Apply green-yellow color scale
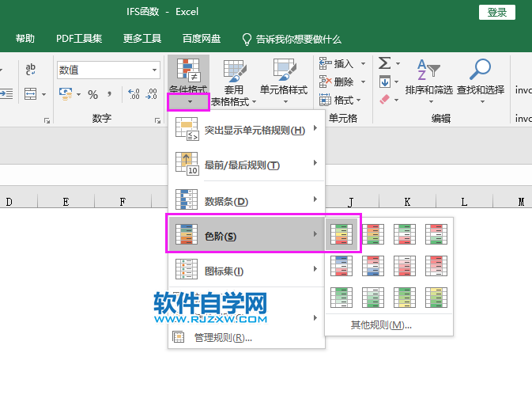 coord(405,298)
